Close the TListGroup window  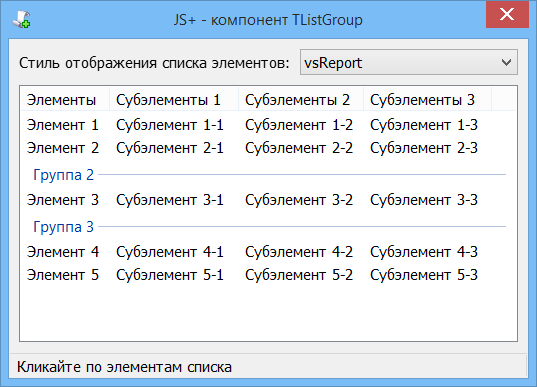(x=507, y=14)
